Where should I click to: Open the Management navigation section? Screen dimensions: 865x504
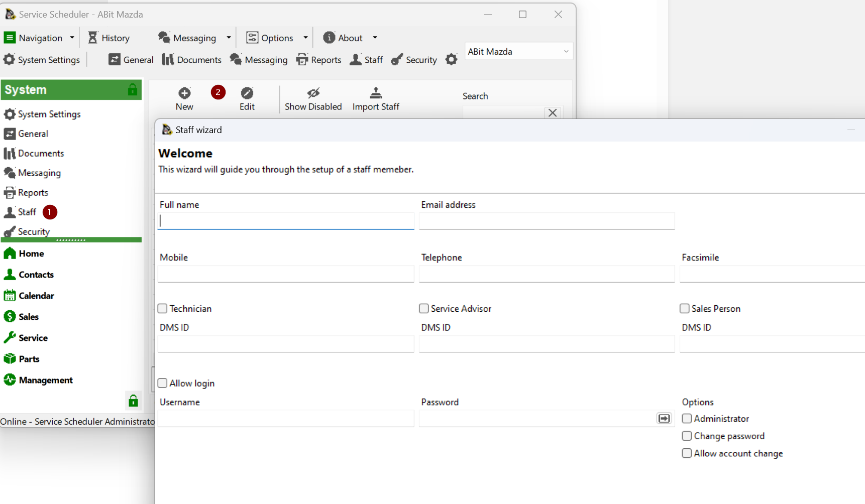[38, 380]
